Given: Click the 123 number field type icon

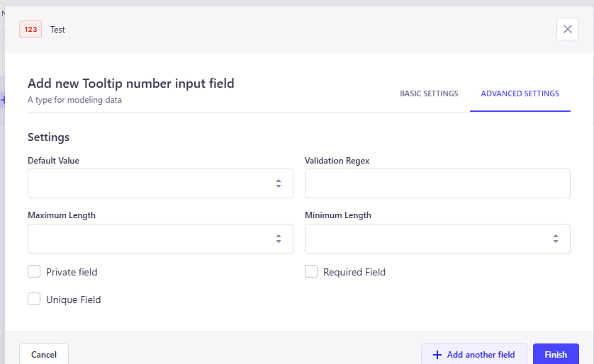Looking at the screenshot, I should point(30,29).
